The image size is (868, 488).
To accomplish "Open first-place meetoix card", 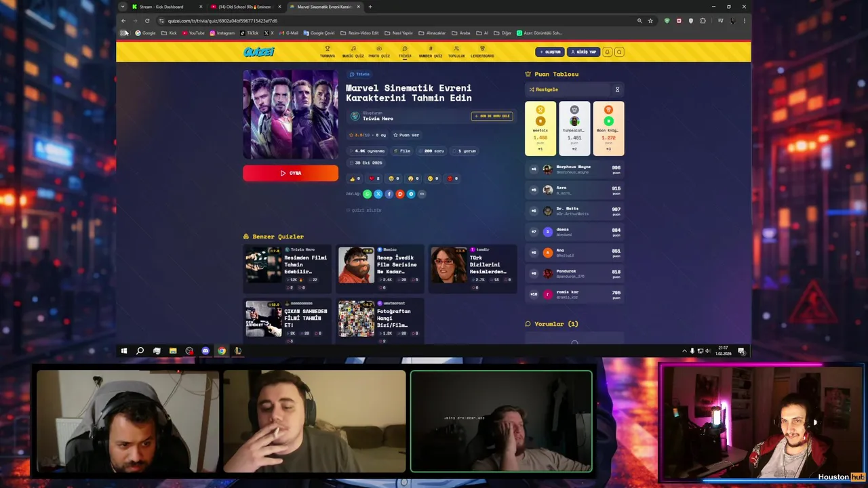I will 540,128.
